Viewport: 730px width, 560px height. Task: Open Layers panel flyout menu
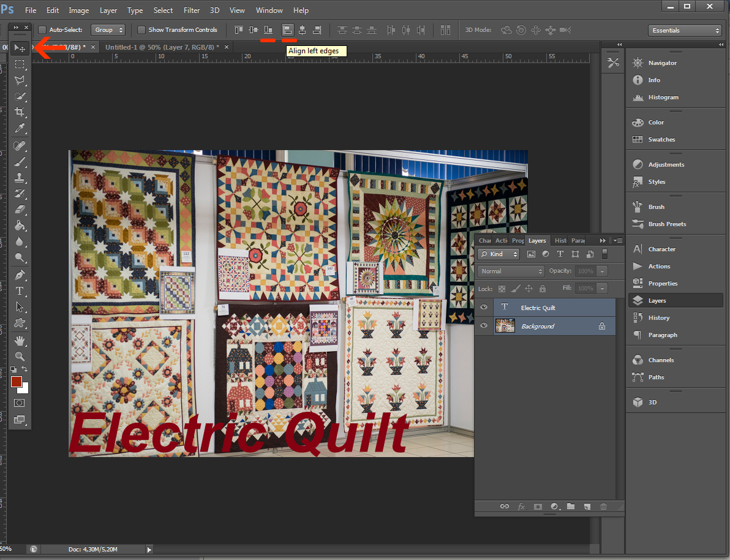[x=618, y=240]
